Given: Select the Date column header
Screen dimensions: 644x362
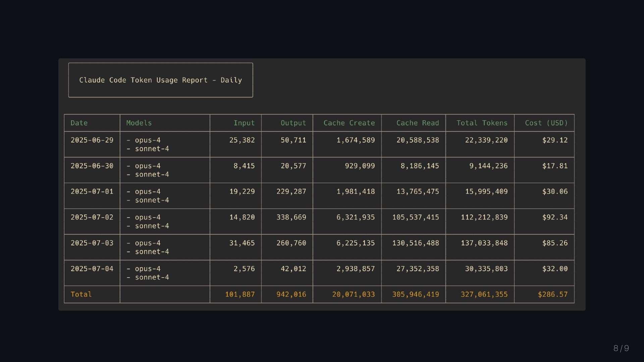Looking at the screenshot, I should pos(79,123).
